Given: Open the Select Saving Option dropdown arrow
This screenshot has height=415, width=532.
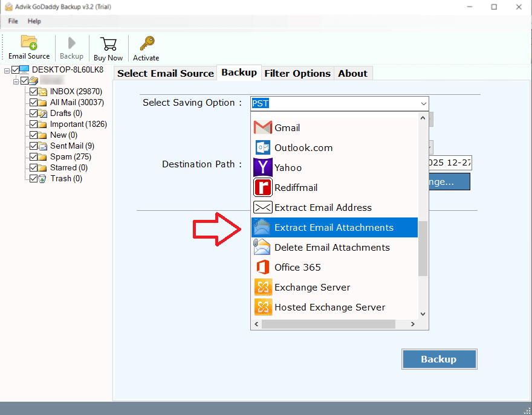Looking at the screenshot, I should pos(423,103).
